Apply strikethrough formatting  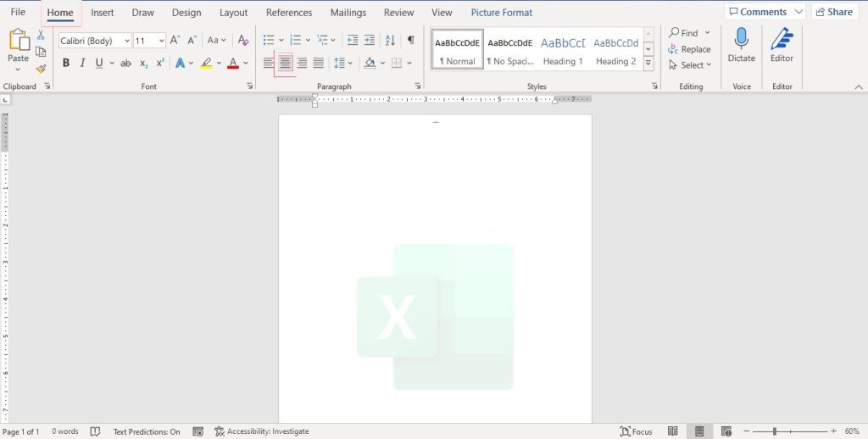[126, 64]
